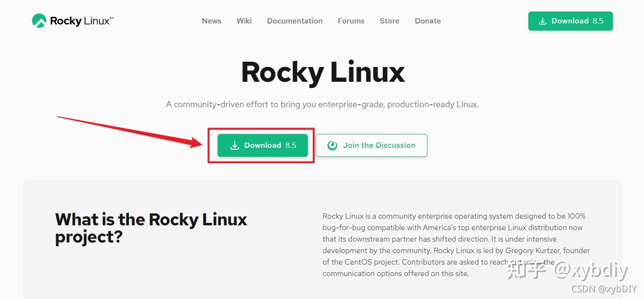Click the CSDN @xybDIY watermark text
This screenshot has height=299, width=644.
[604, 289]
